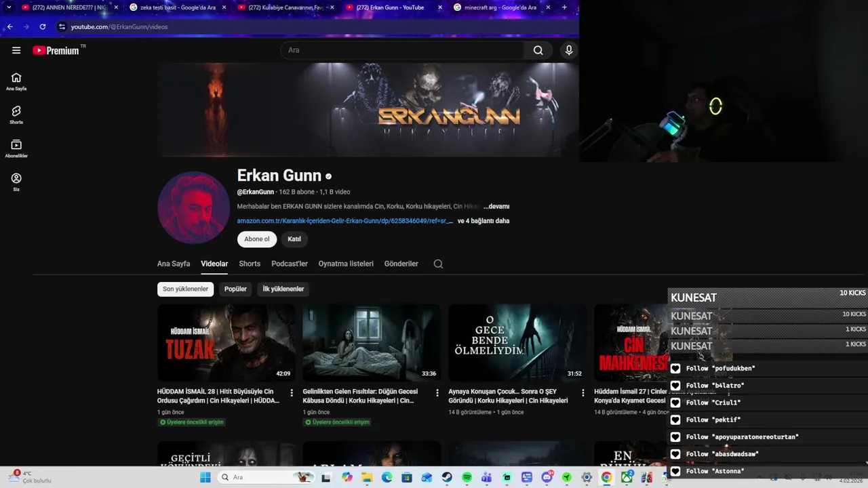Screen dimensions: 868x488
Task: Open more options for Aynaya Konuşan Çocuk video
Action: (583, 392)
